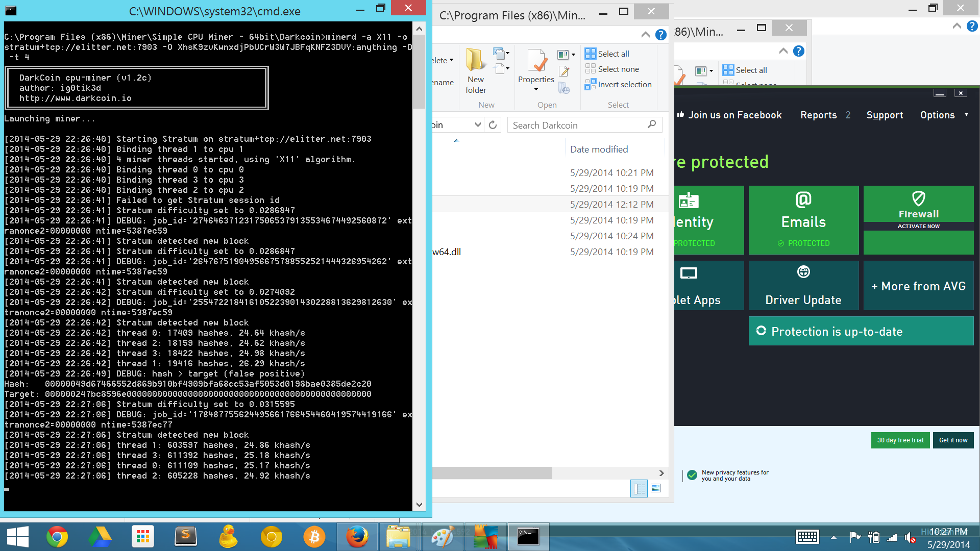The image size is (980, 551).
Task: Select the file modified 5/29/2014 12:12 PM
Action: coord(550,204)
